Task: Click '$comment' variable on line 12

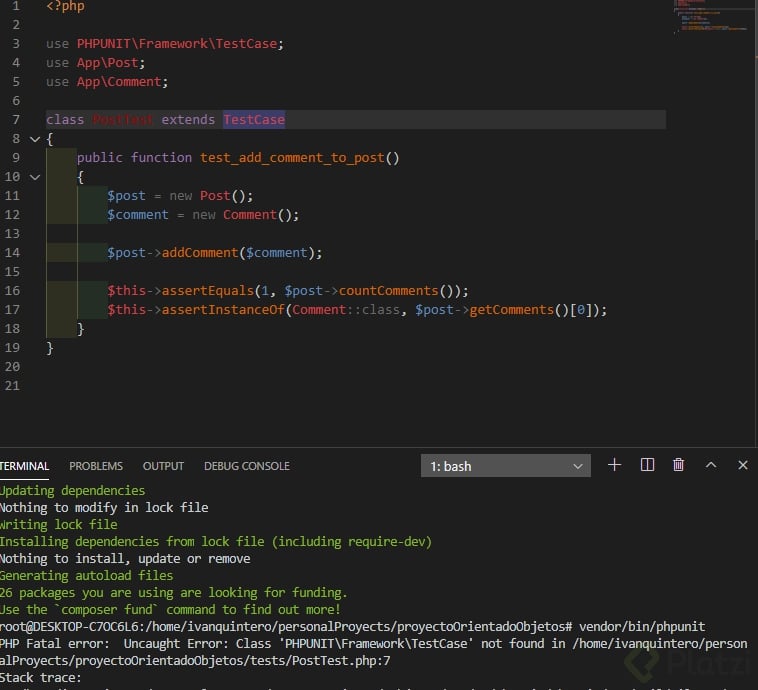Action: point(138,215)
